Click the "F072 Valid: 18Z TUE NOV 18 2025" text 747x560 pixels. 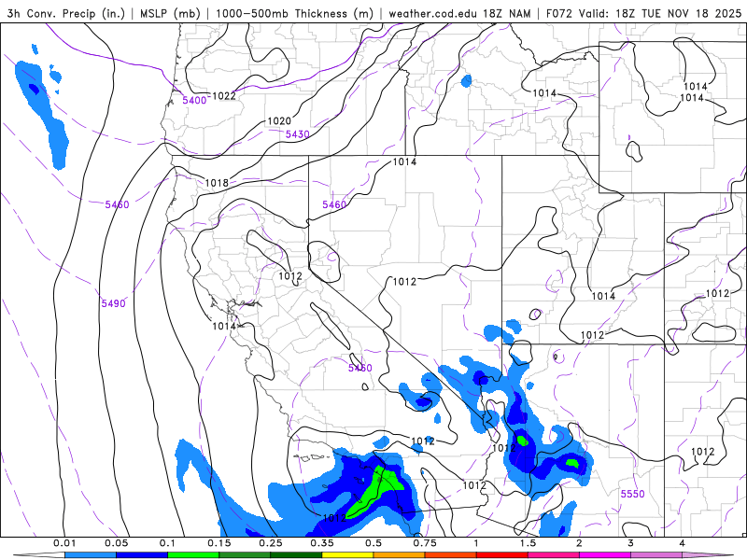(643, 13)
